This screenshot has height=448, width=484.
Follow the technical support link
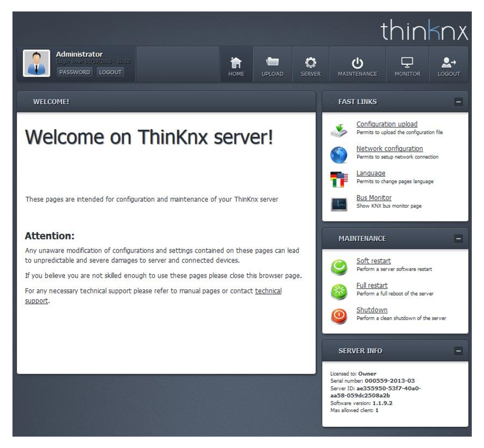tap(268, 291)
